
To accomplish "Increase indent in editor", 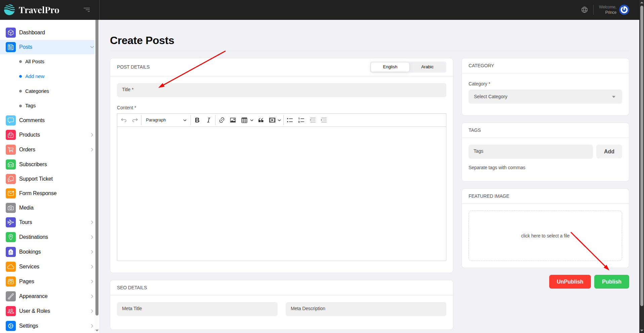I will pyautogui.click(x=324, y=120).
